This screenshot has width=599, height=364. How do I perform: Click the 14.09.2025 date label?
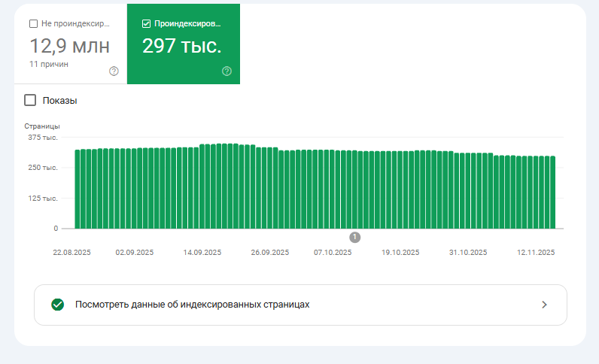(202, 253)
